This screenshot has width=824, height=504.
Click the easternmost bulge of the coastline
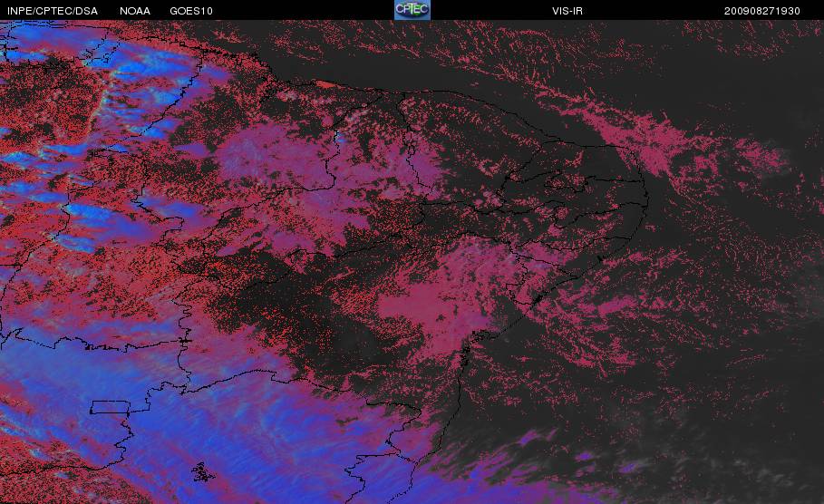[645, 199]
